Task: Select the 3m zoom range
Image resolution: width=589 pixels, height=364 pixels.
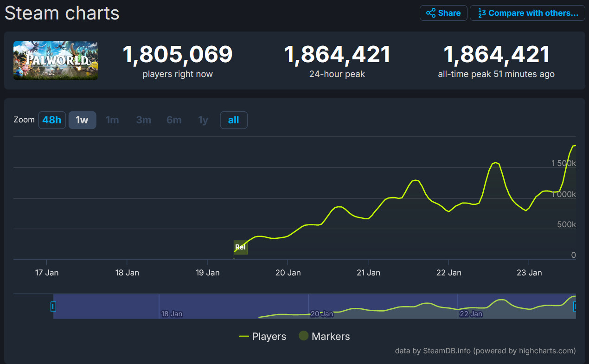Action: tap(144, 120)
